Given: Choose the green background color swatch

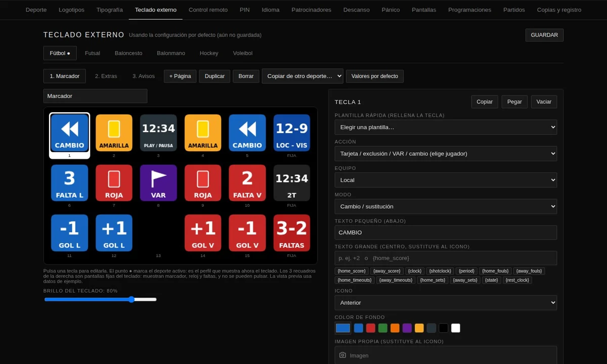Looking at the screenshot, I should 383,328.
